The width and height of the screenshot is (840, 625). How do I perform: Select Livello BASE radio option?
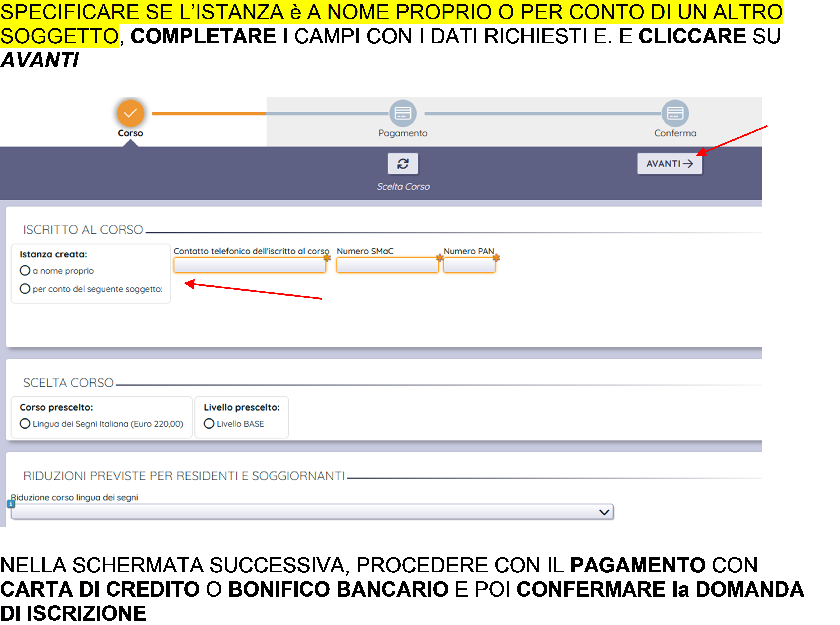click(x=209, y=424)
